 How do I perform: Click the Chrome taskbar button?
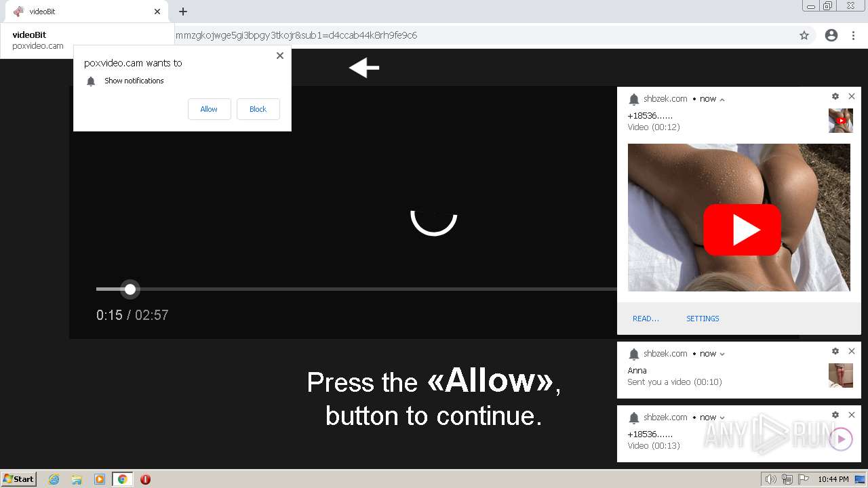[x=123, y=479]
